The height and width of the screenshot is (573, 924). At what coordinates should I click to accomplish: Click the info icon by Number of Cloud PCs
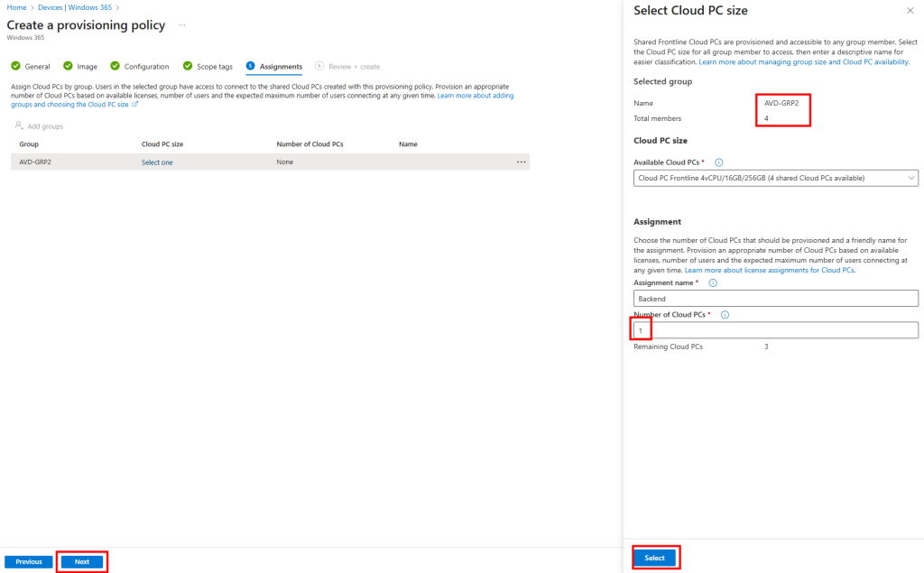coord(725,315)
